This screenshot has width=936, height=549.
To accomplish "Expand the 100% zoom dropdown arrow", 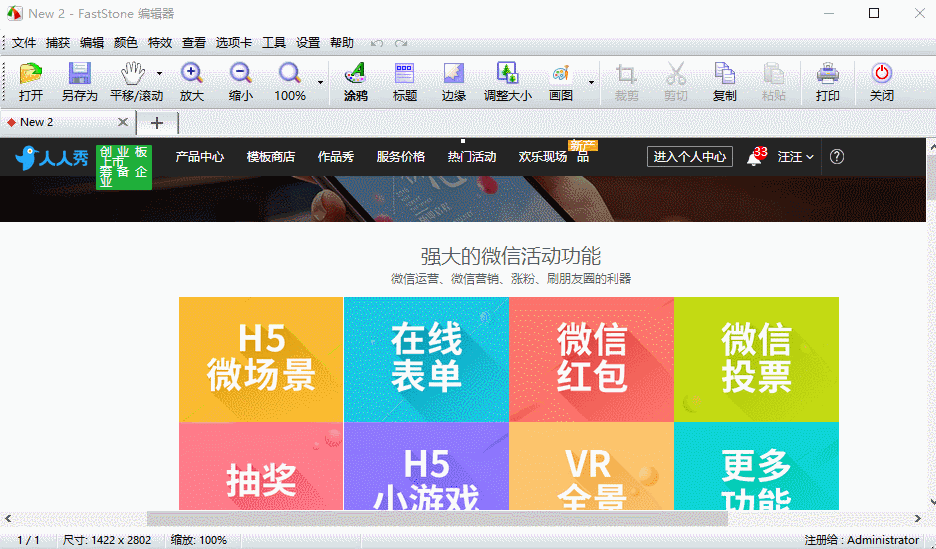I will [x=321, y=82].
